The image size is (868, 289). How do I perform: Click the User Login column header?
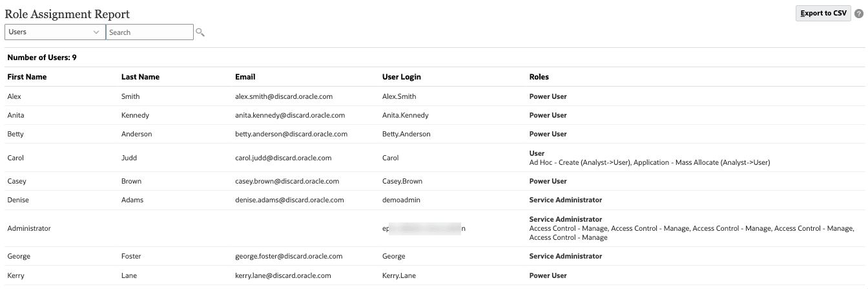click(401, 77)
